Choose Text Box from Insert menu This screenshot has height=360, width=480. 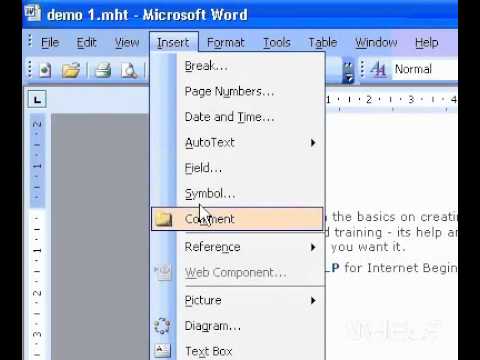click(237, 351)
